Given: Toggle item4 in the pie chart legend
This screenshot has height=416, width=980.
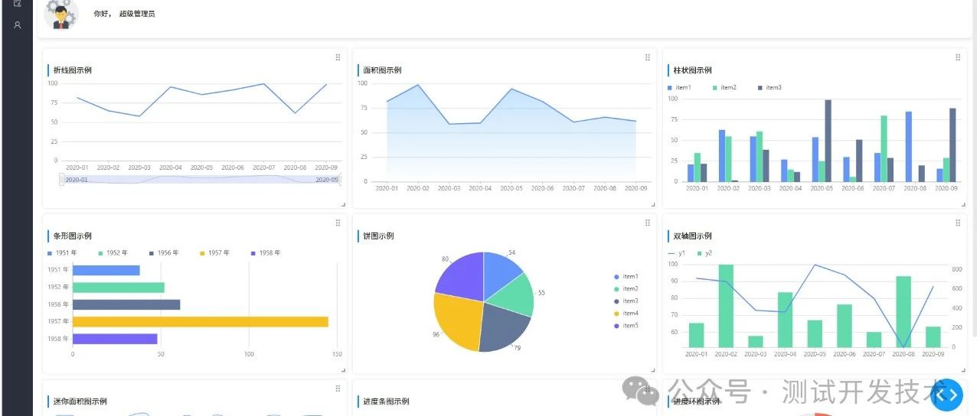Looking at the screenshot, I should point(626,314).
